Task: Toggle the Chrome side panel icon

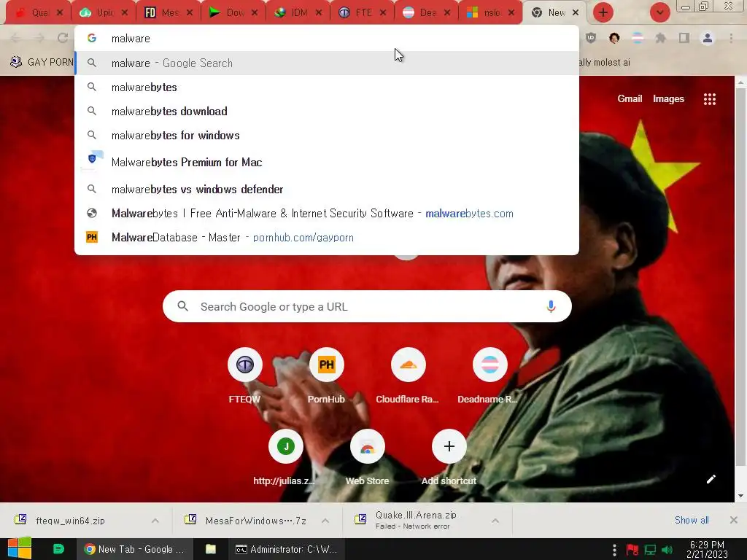Action: [x=684, y=38]
